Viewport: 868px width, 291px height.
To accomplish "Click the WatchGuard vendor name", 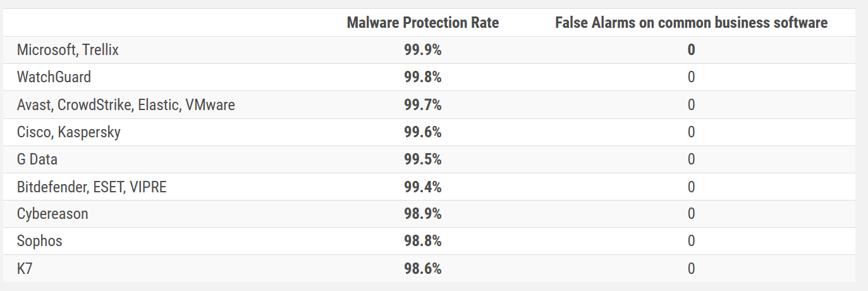I will coord(54,77).
